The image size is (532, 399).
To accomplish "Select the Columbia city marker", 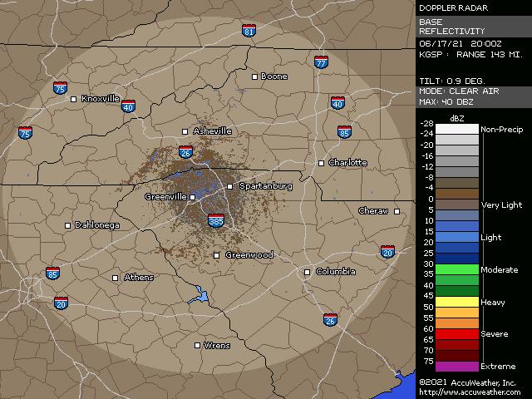I will pyautogui.click(x=307, y=272).
